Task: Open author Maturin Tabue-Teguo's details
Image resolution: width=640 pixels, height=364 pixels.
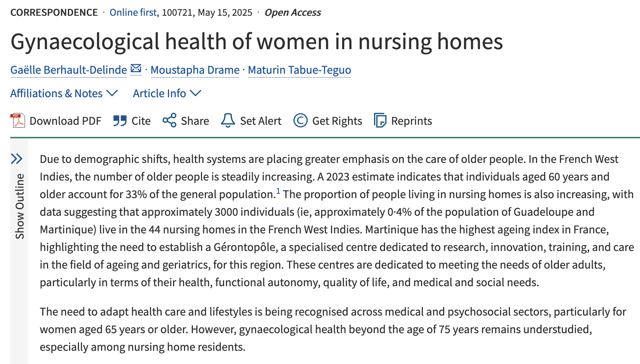Action: (299, 70)
